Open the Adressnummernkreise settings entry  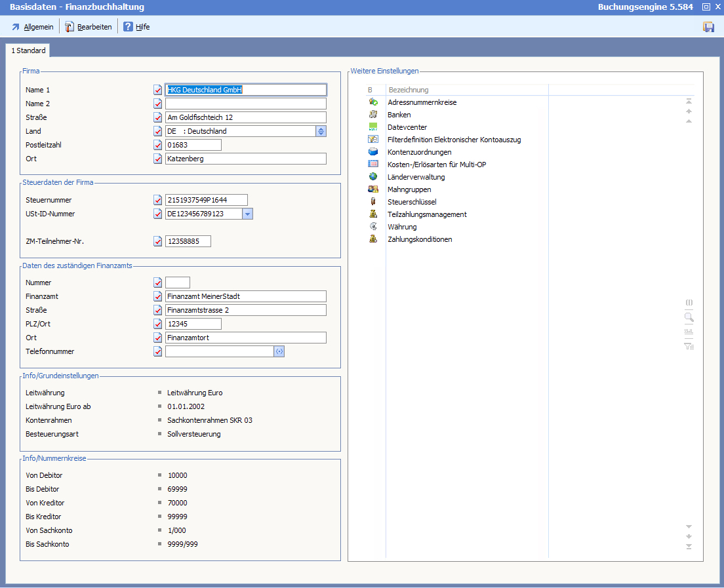pyautogui.click(x=422, y=102)
